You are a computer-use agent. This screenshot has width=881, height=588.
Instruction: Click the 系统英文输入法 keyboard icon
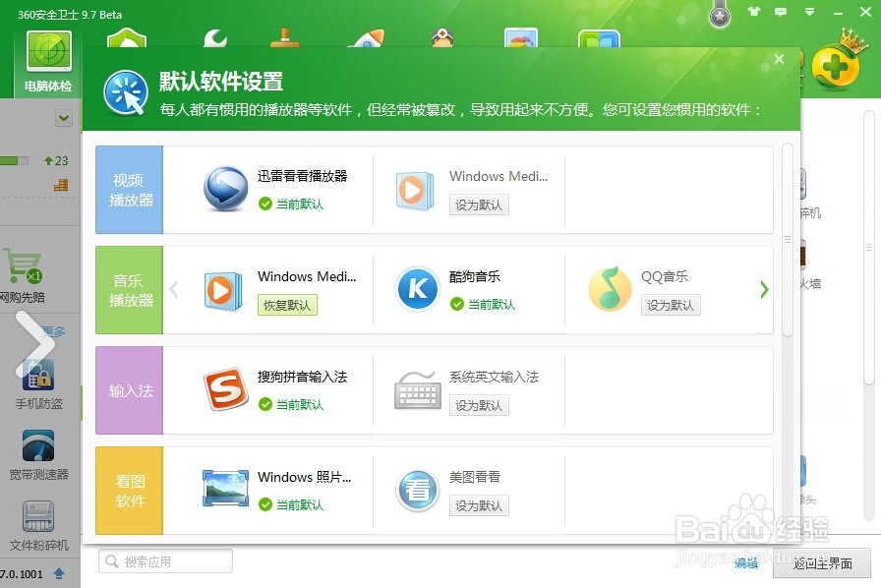coord(418,390)
